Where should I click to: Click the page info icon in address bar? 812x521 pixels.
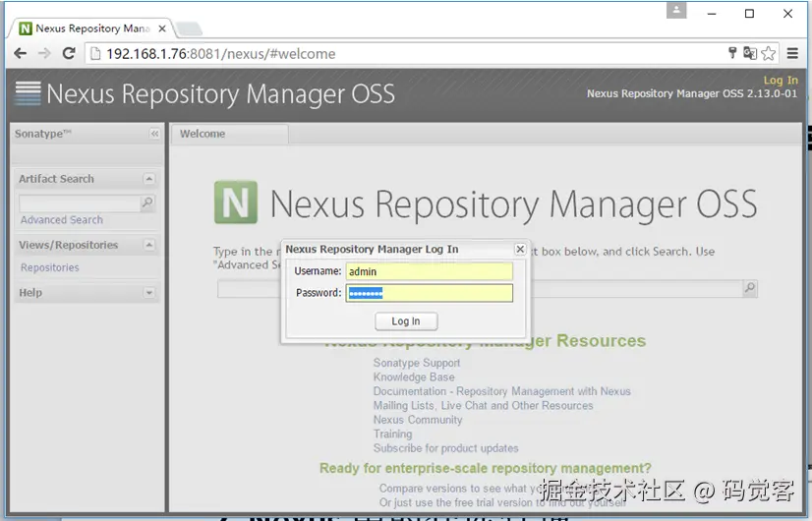tap(95, 53)
